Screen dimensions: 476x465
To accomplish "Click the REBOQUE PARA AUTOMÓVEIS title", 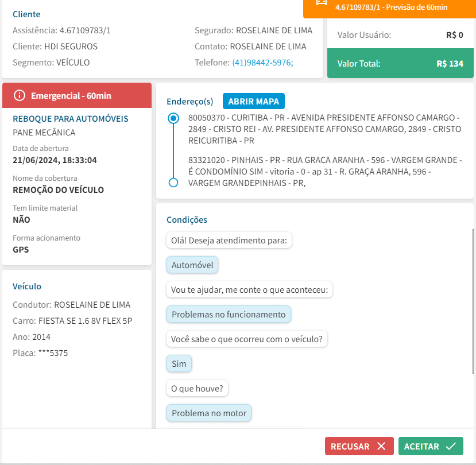I will [71, 119].
